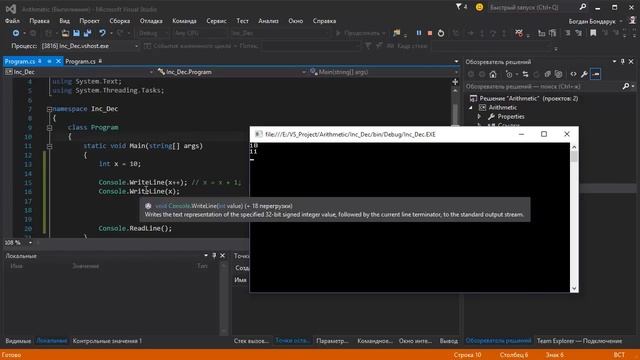Image resolution: width=640 pixels, height=360 pixels.
Task: Click the Open File toolbar icon
Action: coord(65,33)
